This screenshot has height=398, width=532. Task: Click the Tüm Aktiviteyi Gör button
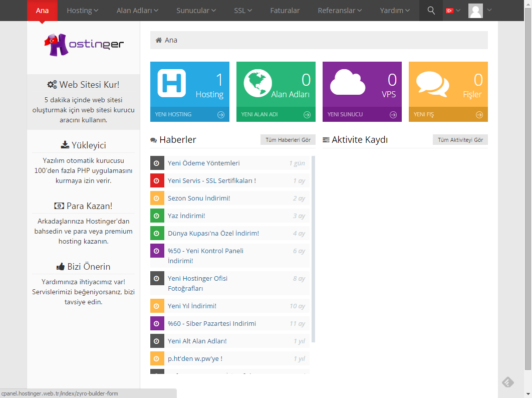pos(460,140)
